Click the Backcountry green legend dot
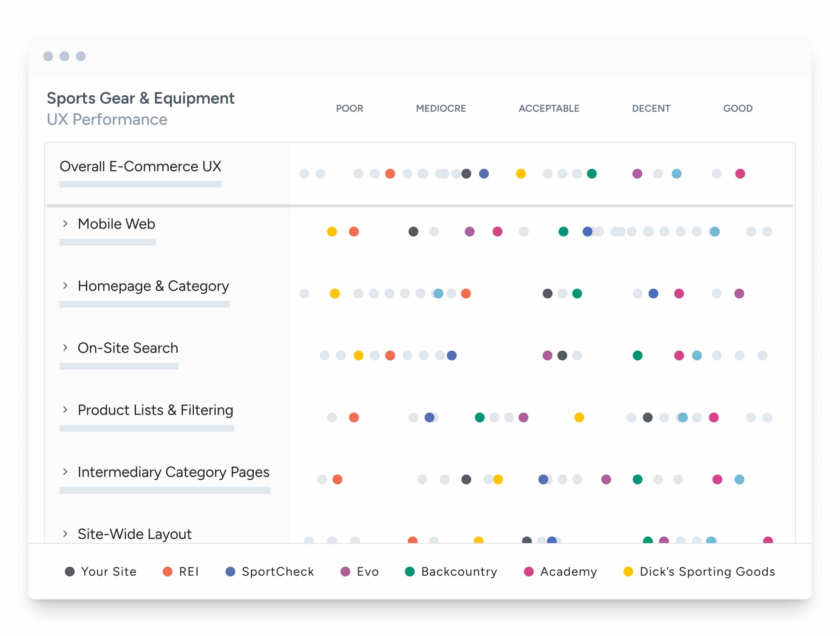The height and width of the screenshot is (636, 840). (409, 571)
